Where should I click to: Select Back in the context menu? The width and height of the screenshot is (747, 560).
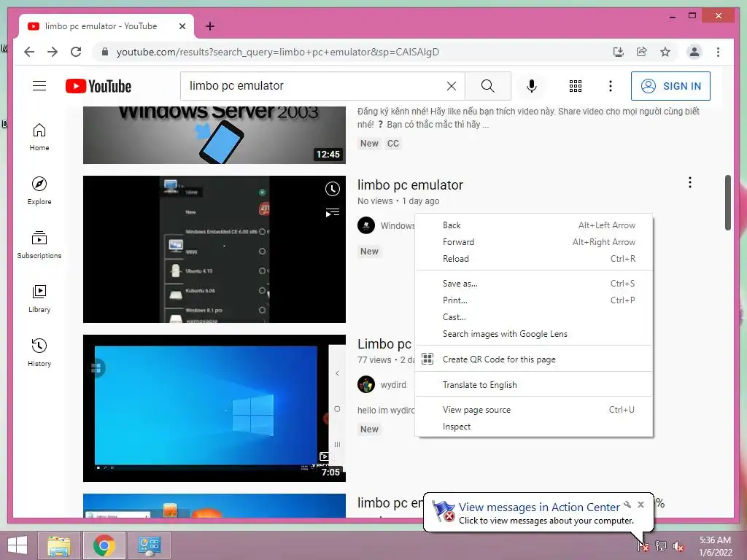point(533,225)
